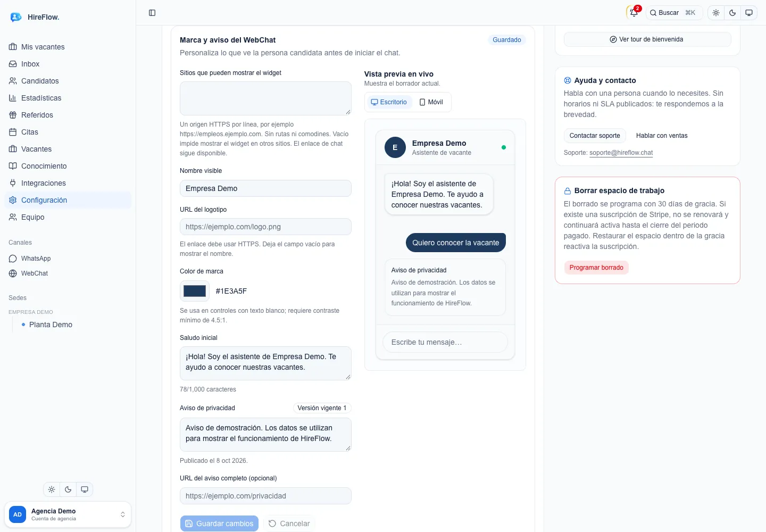Switch preview to Escritorio tab
The width and height of the screenshot is (766, 532).
[x=389, y=102]
